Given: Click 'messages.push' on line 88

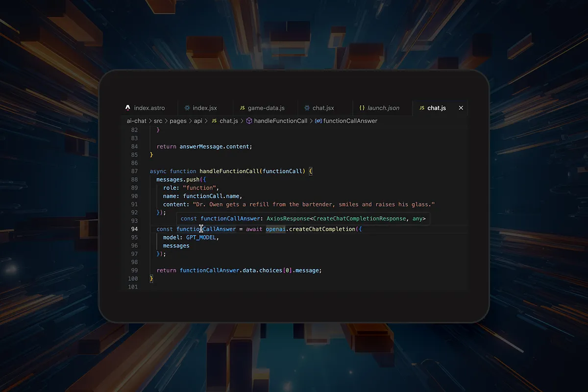Looking at the screenshot, I should (177, 179).
